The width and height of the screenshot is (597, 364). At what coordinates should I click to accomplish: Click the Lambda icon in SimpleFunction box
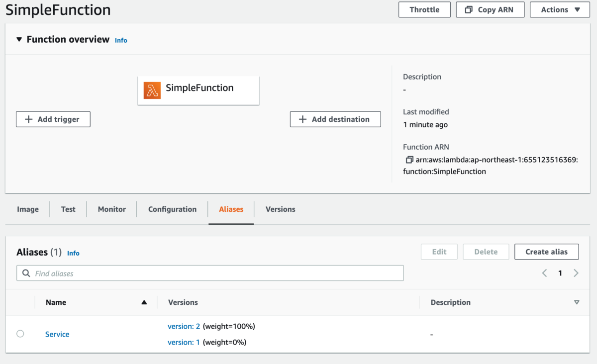(152, 91)
